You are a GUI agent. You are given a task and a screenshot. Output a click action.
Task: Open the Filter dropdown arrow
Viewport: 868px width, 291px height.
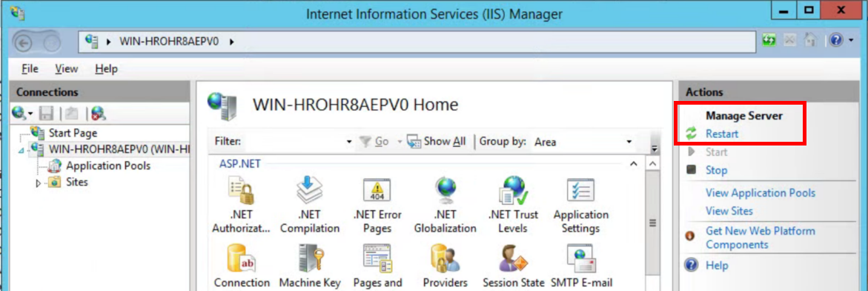[348, 143]
